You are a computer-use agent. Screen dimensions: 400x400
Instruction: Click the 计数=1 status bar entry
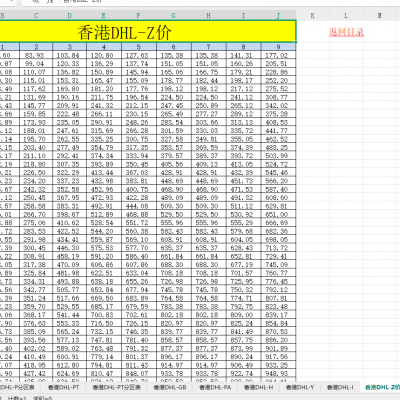click(x=17, y=398)
